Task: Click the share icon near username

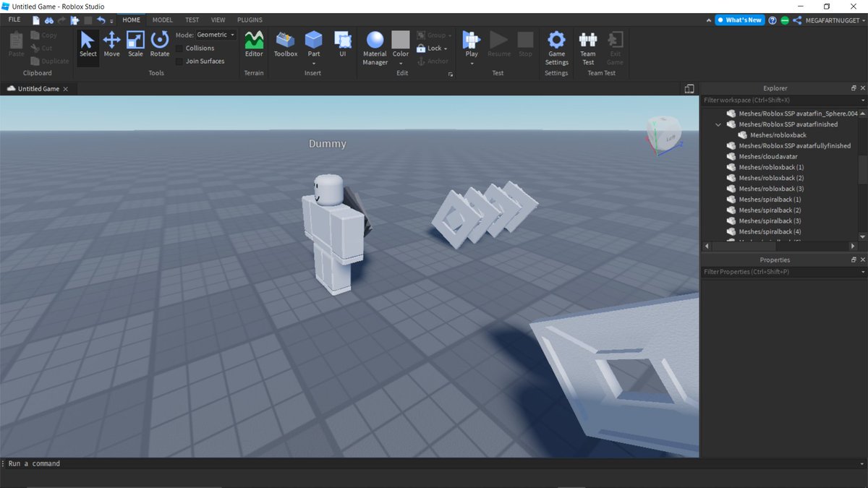Action: 797,20
